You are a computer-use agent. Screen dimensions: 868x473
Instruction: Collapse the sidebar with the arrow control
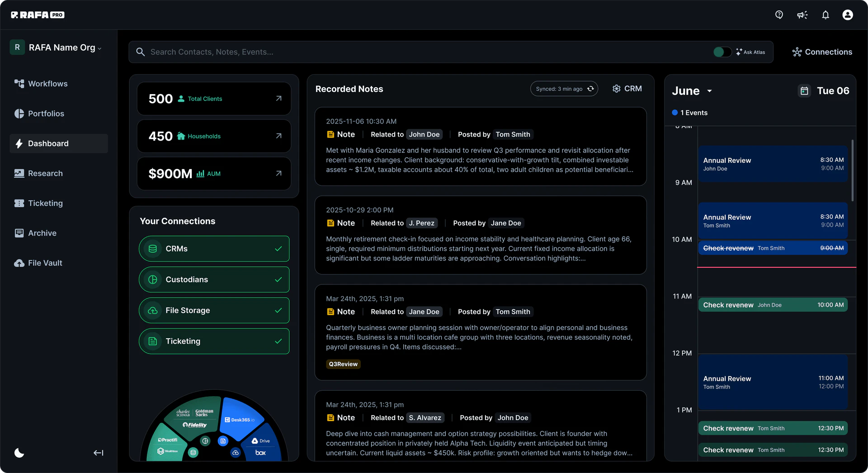pos(98,453)
